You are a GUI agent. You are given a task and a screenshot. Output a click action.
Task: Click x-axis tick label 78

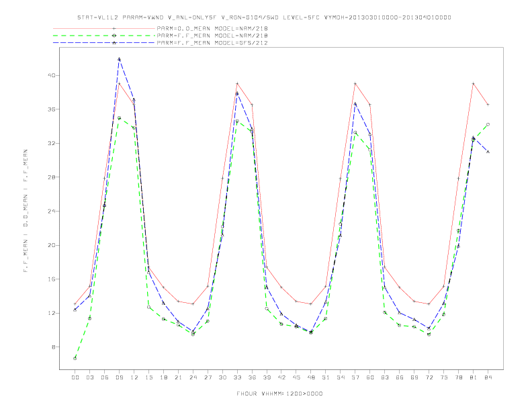pyautogui.click(x=459, y=377)
